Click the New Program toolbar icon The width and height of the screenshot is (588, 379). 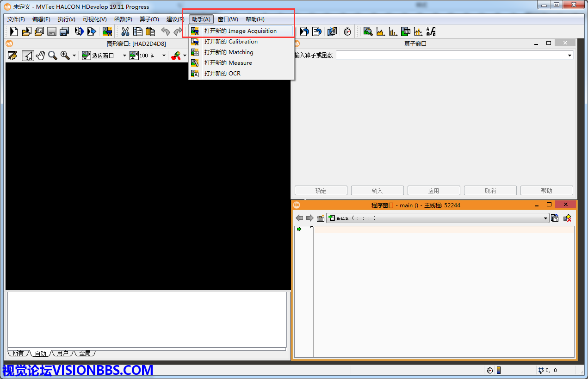14,31
